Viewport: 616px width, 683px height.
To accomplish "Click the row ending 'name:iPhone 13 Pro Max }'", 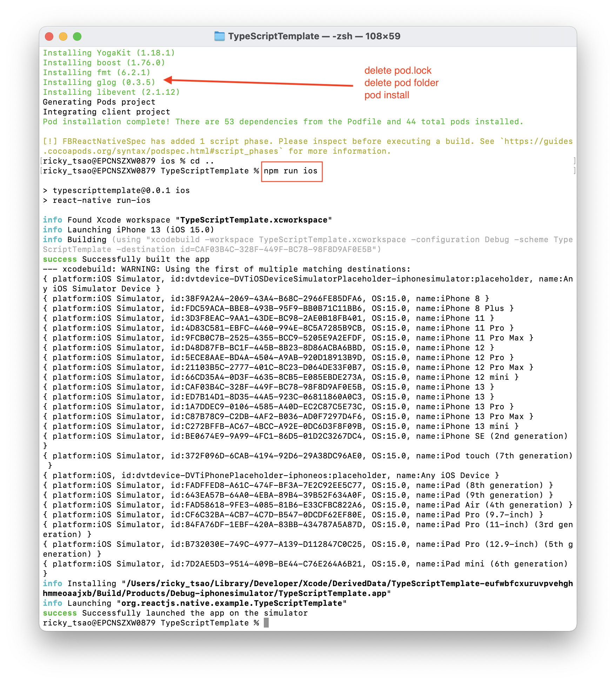I will [288, 416].
